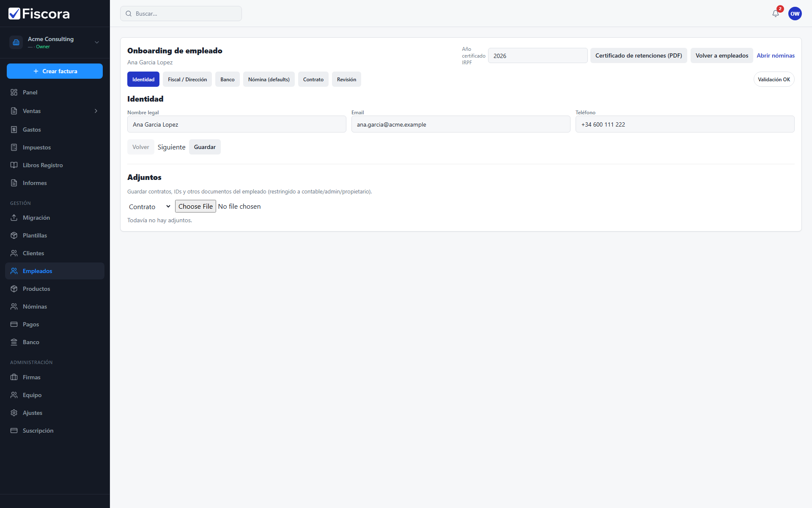This screenshot has height=508, width=812.
Task: Click the Empleados people icon
Action: point(14,271)
